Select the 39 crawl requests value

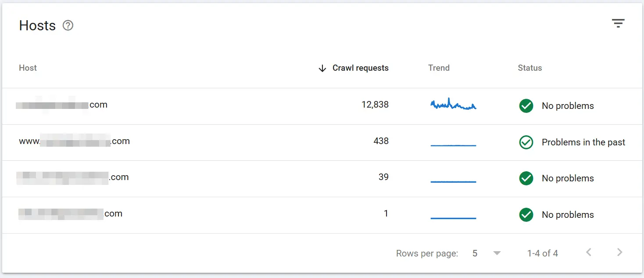click(x=383, y=177)
